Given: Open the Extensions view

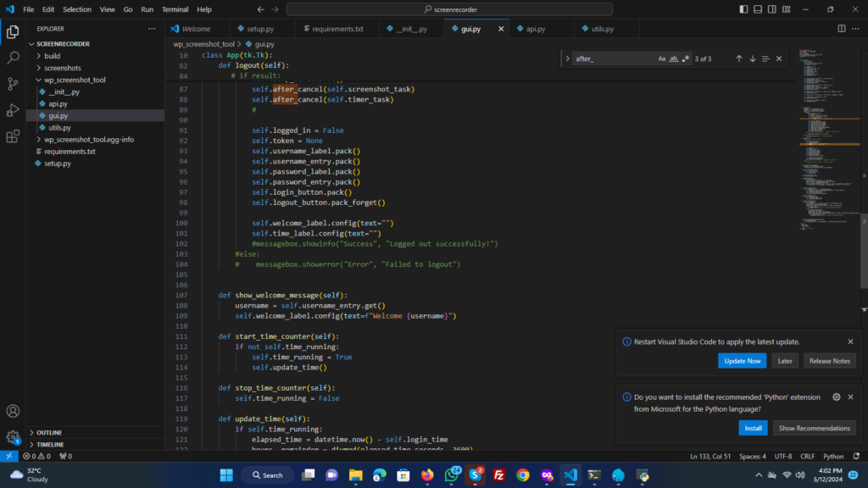Looking at the screenshot, I should pos(13,136).
